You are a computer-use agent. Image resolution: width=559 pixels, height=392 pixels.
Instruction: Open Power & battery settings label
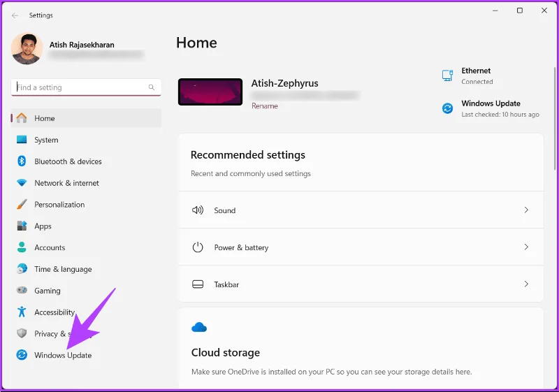(241, 247)
